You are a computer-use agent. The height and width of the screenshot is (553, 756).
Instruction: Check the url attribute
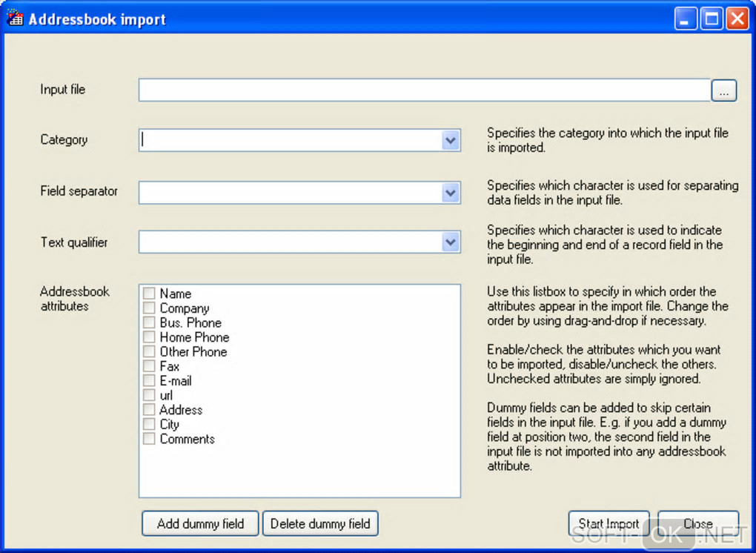pyautogui.click(x=149, y=395)
